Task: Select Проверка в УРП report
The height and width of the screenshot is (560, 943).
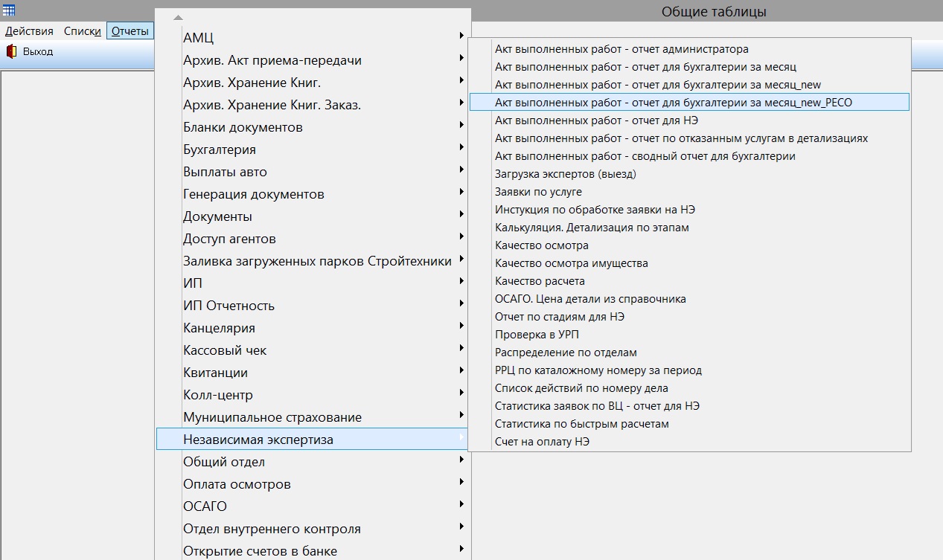Action: click(689, 335)
